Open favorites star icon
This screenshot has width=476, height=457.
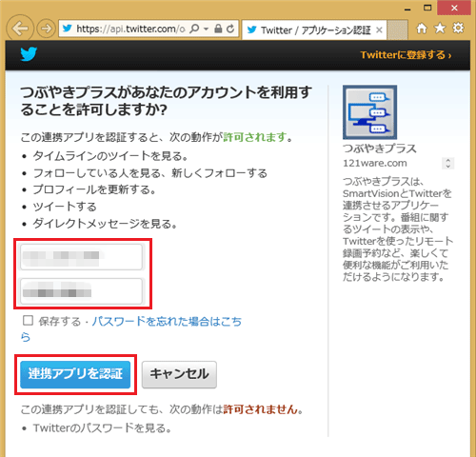(x=440, y=29)
